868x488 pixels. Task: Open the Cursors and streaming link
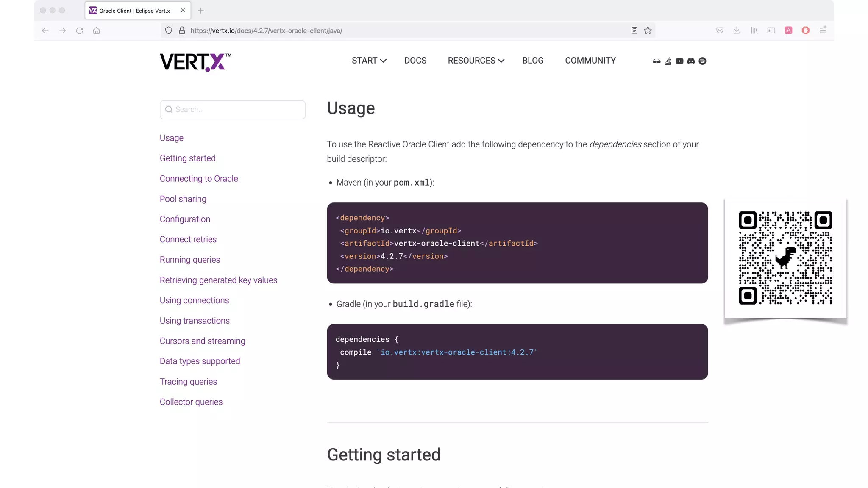tap(202, 341)
